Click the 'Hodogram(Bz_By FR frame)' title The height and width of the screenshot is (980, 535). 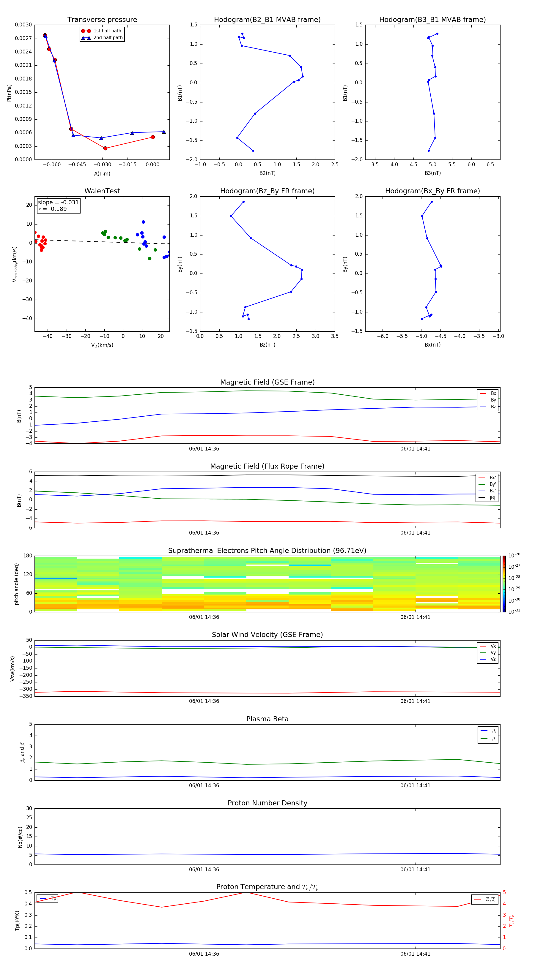[x=267, y=191]
